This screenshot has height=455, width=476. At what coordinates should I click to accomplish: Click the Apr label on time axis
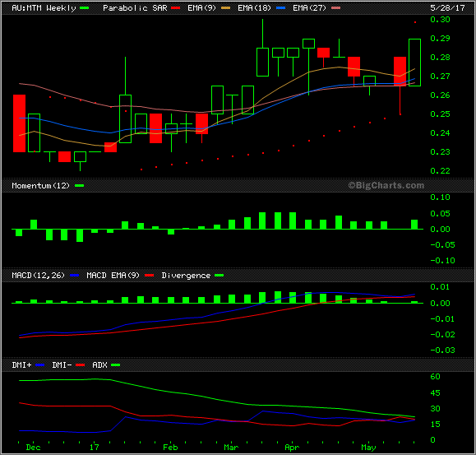(x=292, y=448)
